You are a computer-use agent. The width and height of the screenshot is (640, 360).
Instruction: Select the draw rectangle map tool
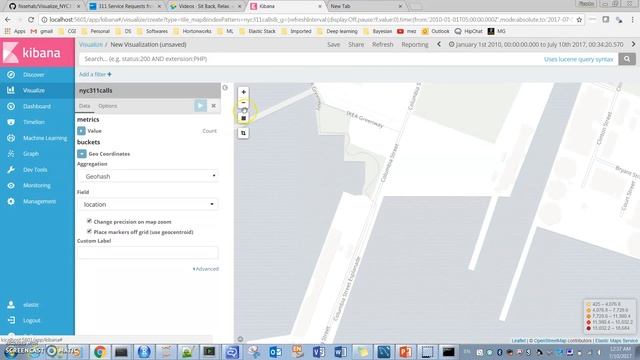point(243,118)
